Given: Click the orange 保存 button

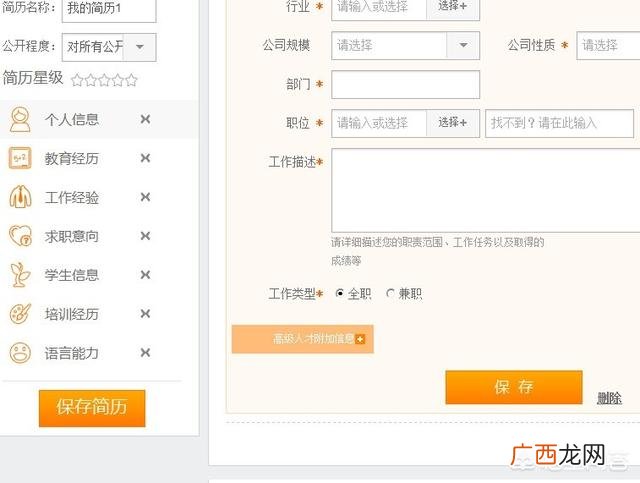Looking at the screenshot, I should point(514,387).
